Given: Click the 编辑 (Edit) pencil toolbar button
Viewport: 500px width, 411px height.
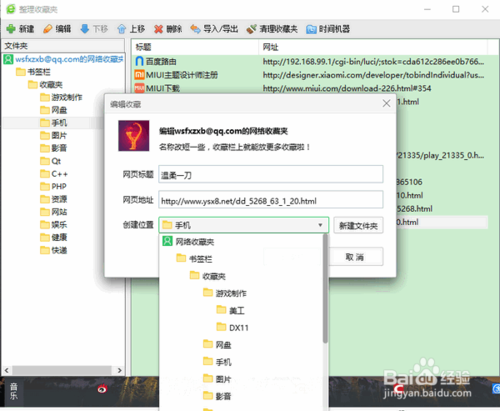Looking at the screenshot, I should point(57,29).
